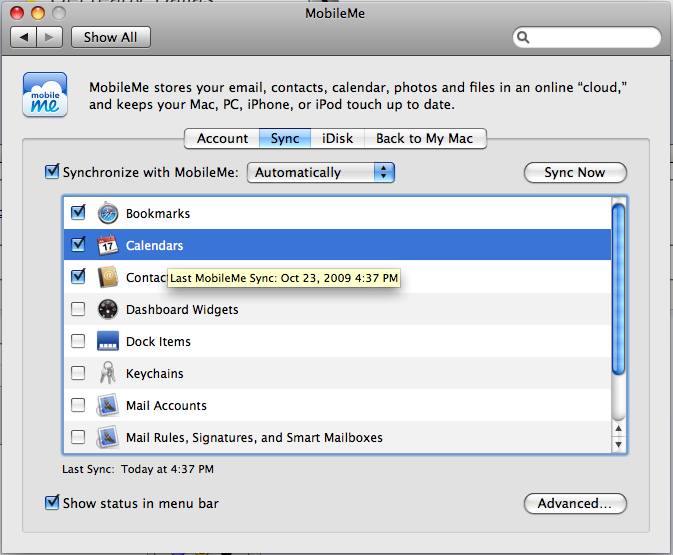Enable Dashboard Widgets syncing checkbox
Viewport: 673px width, 555px height.
pos(78,309)
